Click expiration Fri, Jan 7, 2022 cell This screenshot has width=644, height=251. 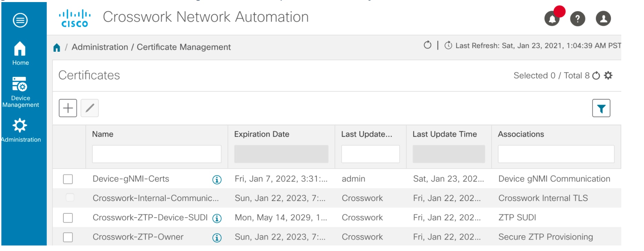click(x=281, y=179)
